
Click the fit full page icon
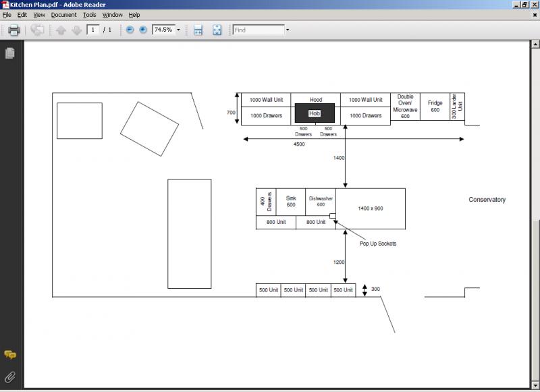pyautogui.click(x=217, y=30)
